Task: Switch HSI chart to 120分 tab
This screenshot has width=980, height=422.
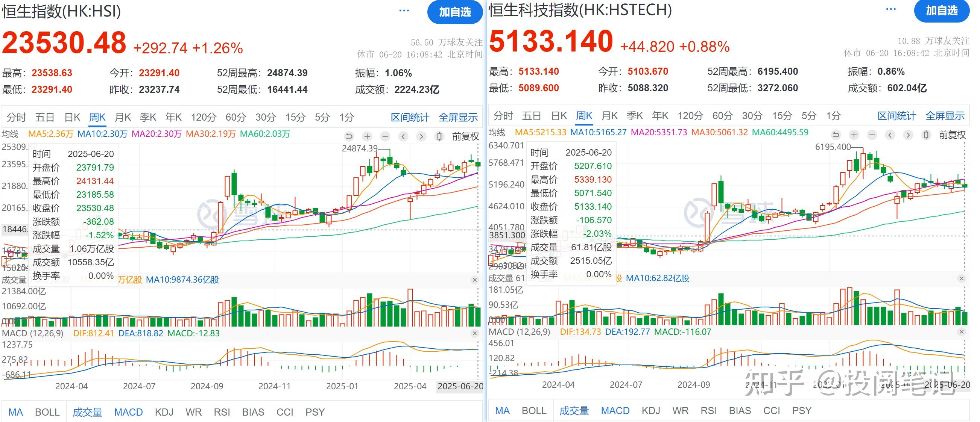Action: pyautogui.click(x=204, y=118)
